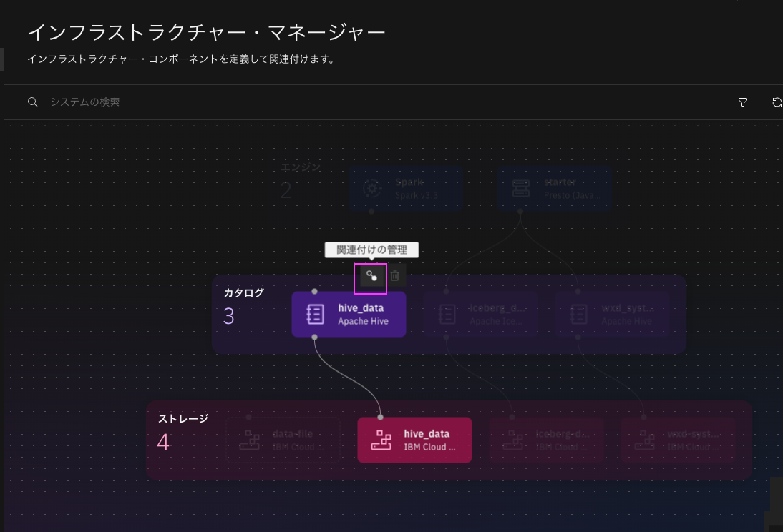Click the Manage associations (関連付けの管理) icon

click(371, 276)
